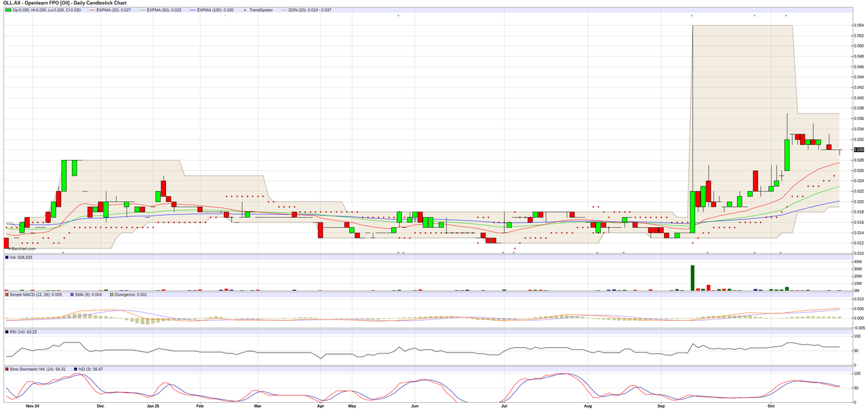This screenshot has height=417, width=868.
Task: Click the Oct date label
Action: coord(771,406)
